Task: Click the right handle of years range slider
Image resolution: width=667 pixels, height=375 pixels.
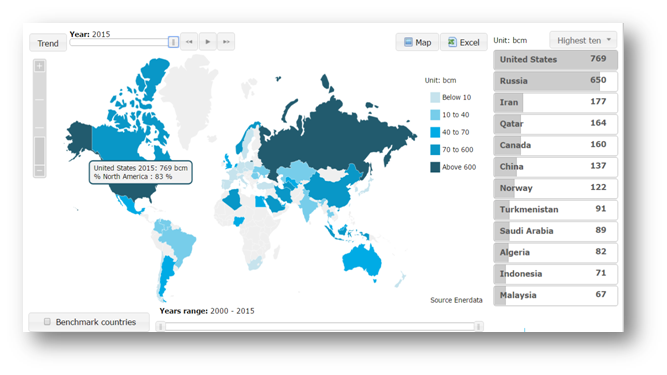Action: tap(479, 327)
